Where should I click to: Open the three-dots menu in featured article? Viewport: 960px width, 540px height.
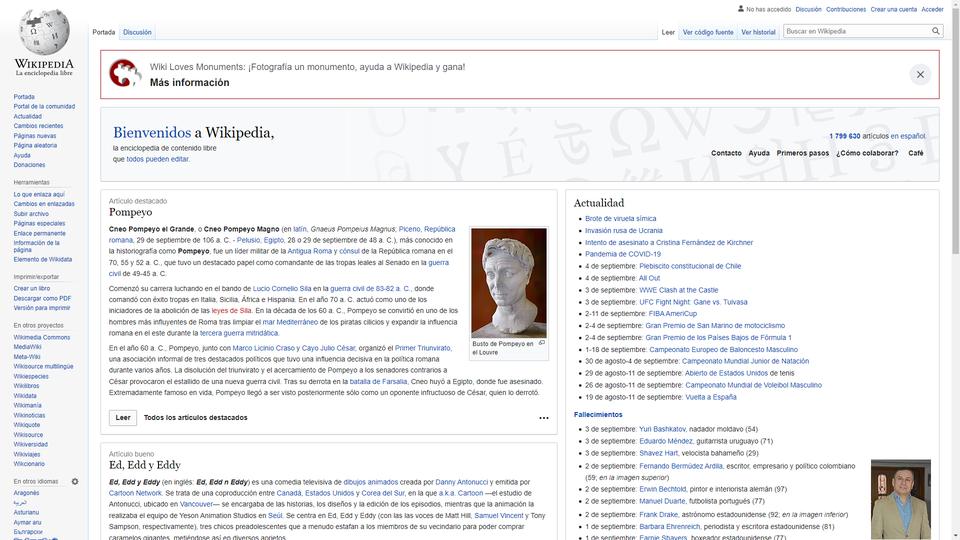tap(544, 418)
